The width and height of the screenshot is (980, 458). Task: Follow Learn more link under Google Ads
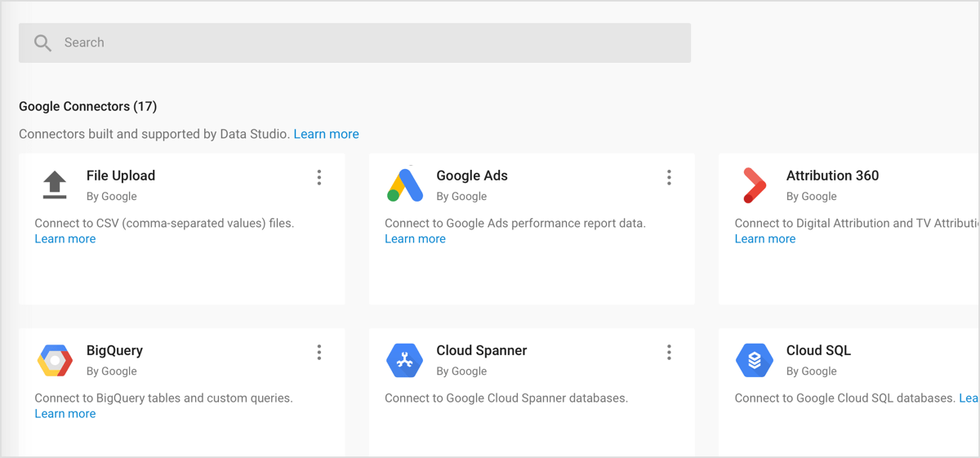pyautogui.click(x=415, y=239)
